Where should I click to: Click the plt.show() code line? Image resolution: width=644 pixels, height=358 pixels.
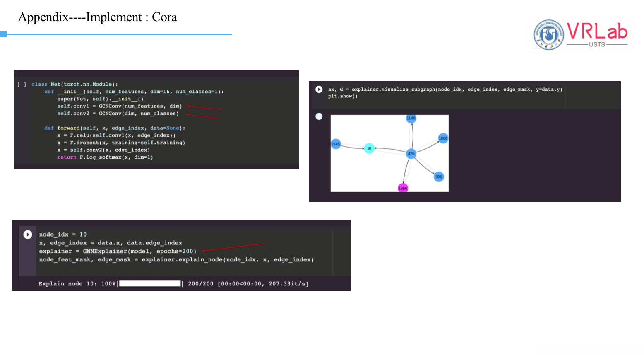click(343, 96)
